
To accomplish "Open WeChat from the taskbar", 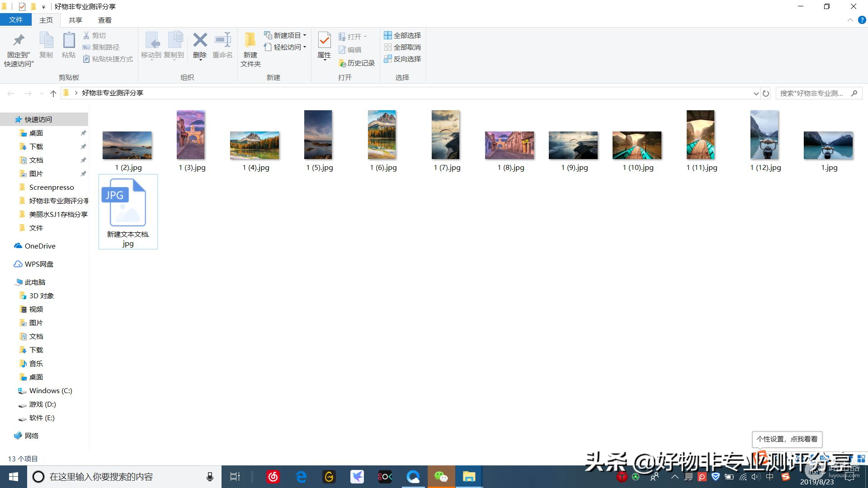I will 441,477.
